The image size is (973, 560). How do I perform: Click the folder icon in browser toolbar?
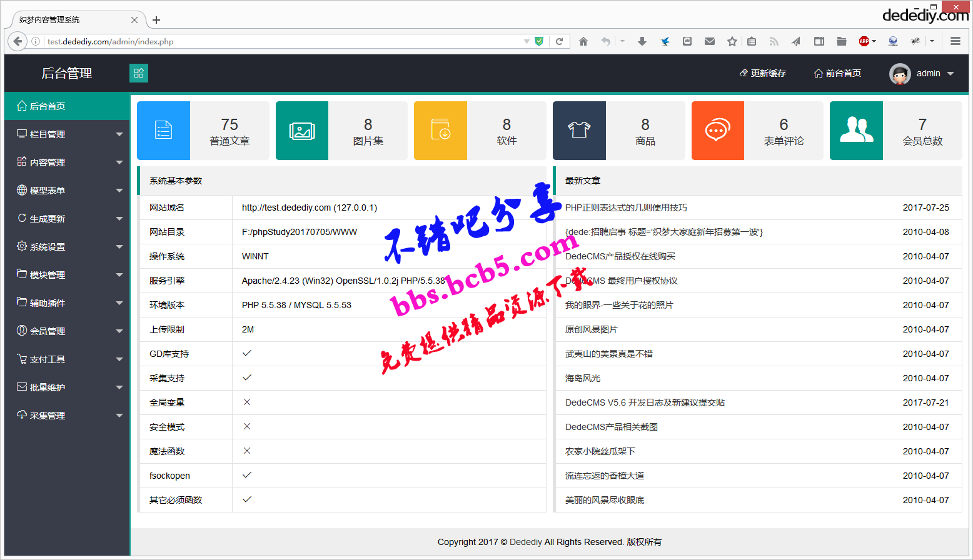point(842,41)
